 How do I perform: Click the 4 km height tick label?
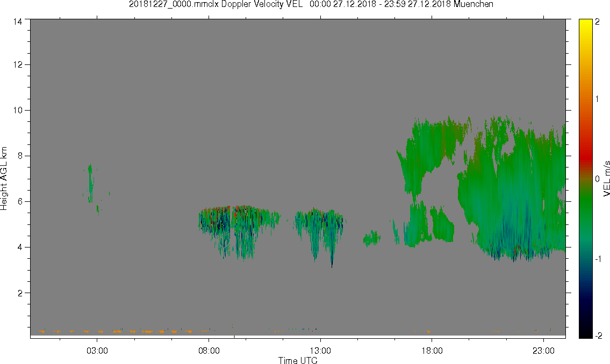click(x=20, y=247)
